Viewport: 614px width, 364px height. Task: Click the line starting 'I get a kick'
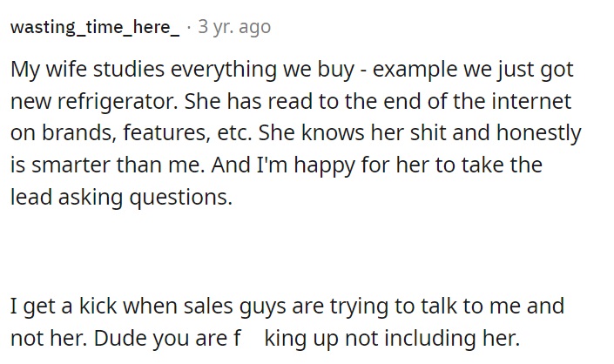click(287, 306)
